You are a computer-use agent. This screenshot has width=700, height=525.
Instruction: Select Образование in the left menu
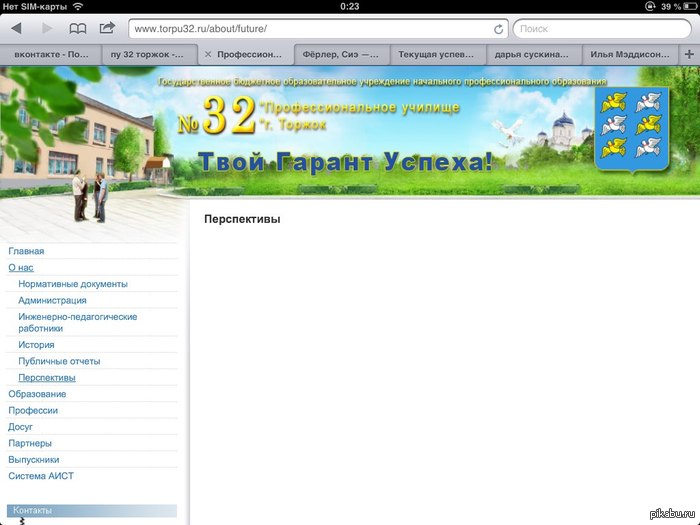(x=37, y=394)
